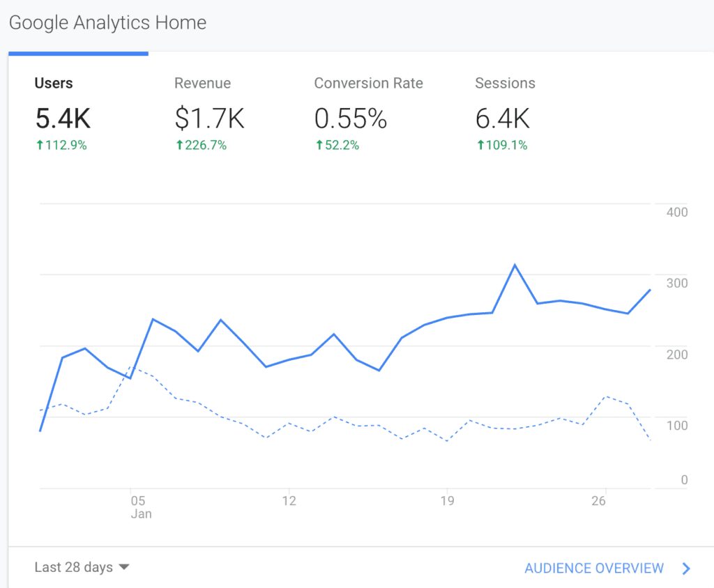714x588 pixels.
Task: Open the Last 28 days dropdown
Action: click(82, 567)
